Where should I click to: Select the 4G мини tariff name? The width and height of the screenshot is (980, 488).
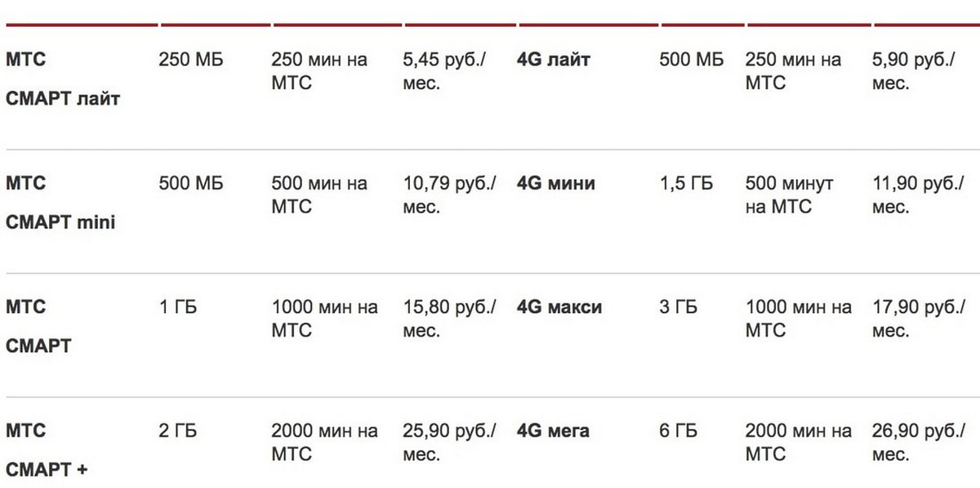point(556,183)
